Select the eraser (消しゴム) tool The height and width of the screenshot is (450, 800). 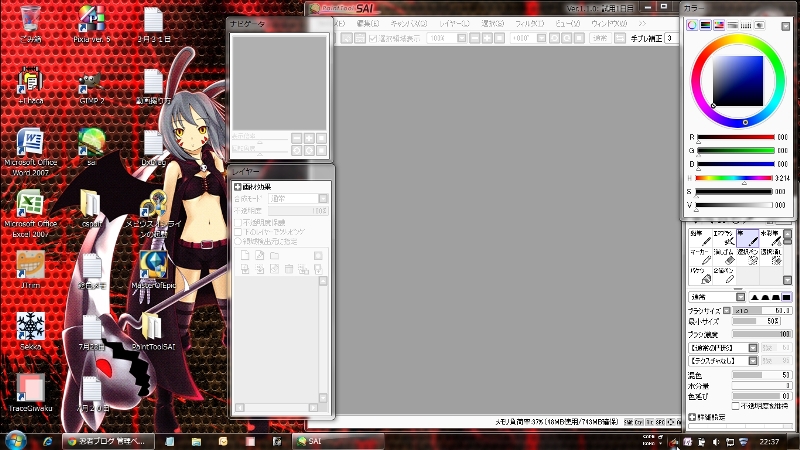[x=723, y=257]
